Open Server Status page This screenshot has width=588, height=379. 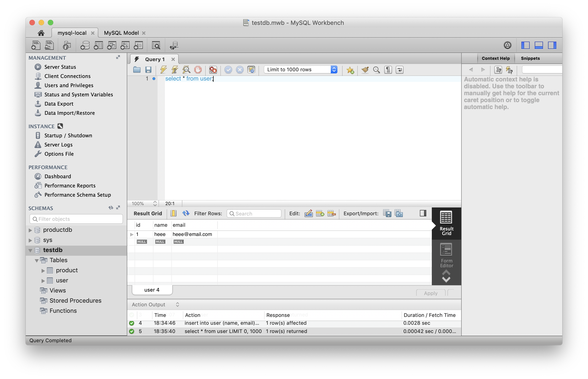tap(60, 67)
